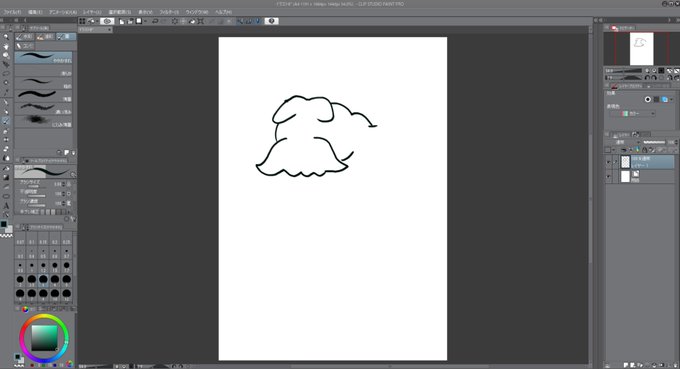Select the Fill bucket tool
The image size is (680, 369).
[6, 168]
